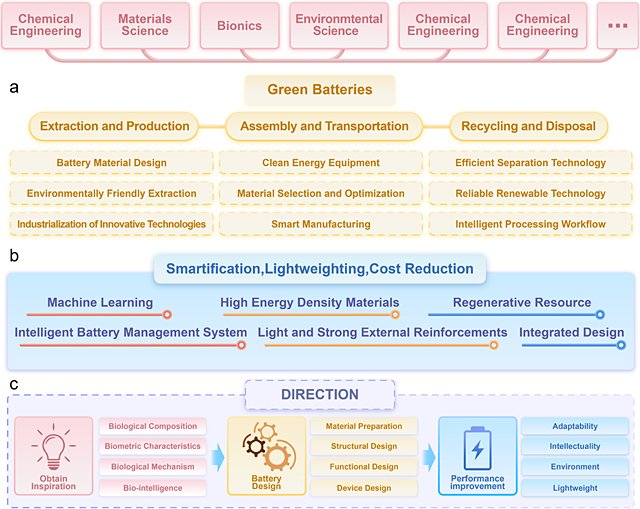
Task: Choose the Structural Design item
Action: point(363,446)
